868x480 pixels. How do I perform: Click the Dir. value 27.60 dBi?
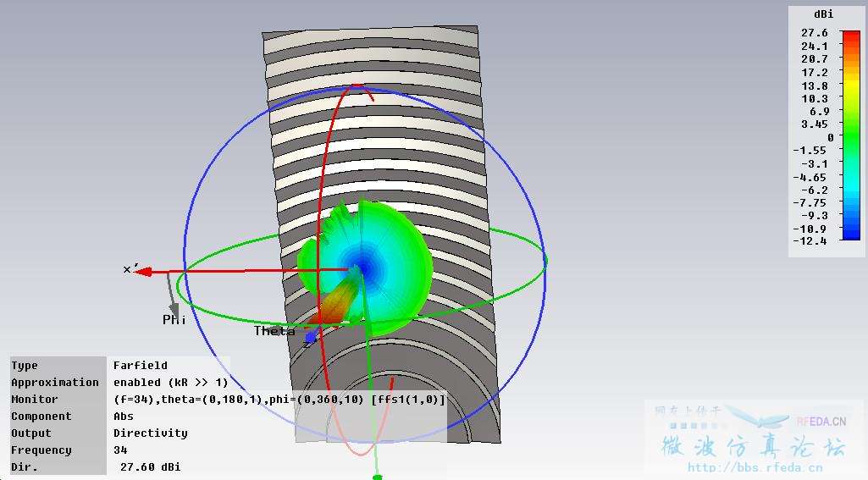pos(151,466)
